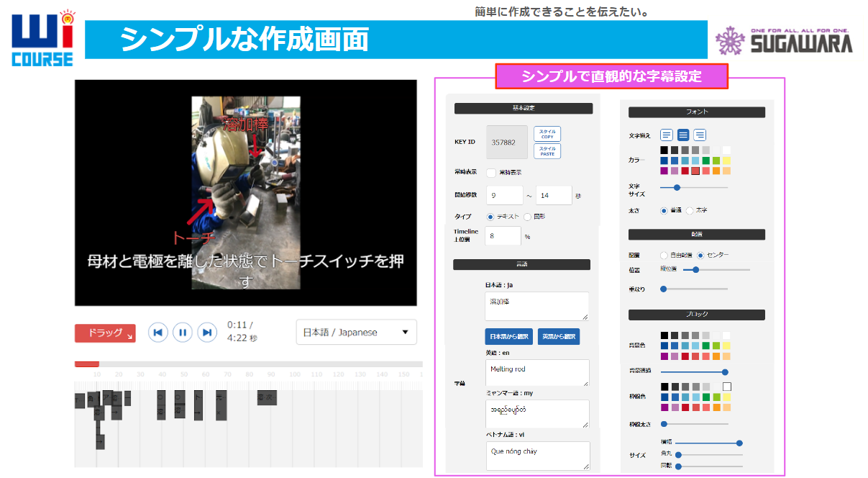This screenshot has height=478, width=868.
Task: Select テキスト type radio button
Action: [490, 217]
